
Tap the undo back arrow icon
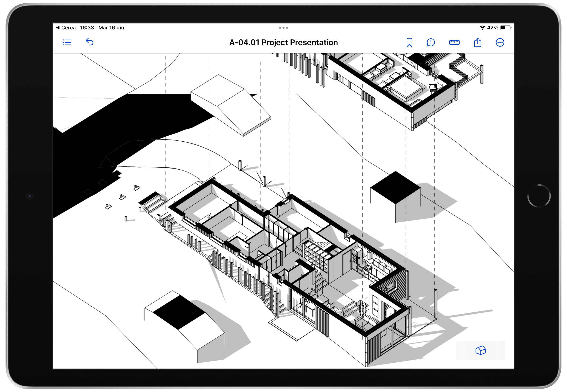(x=90, y=42)
